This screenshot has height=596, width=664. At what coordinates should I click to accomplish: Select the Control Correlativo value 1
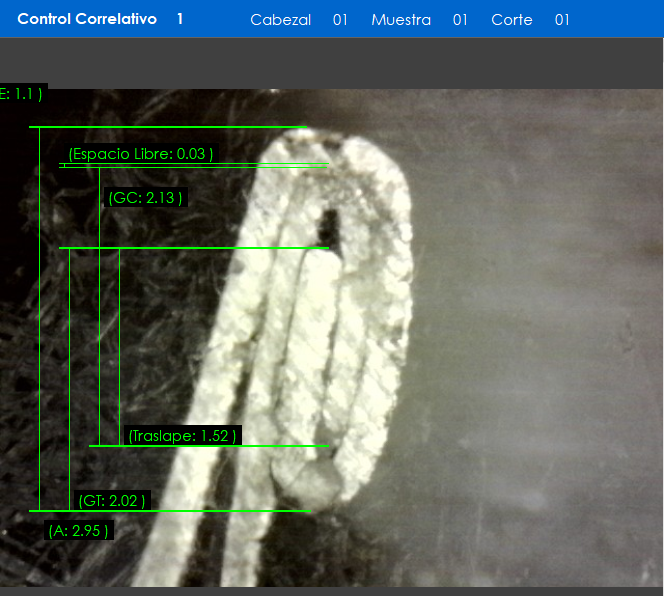(180, 19)
